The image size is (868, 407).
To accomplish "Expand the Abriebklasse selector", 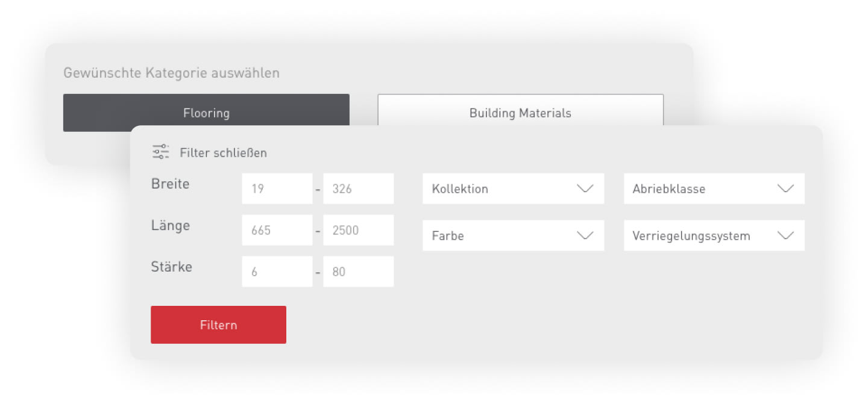I will (714, 188).
